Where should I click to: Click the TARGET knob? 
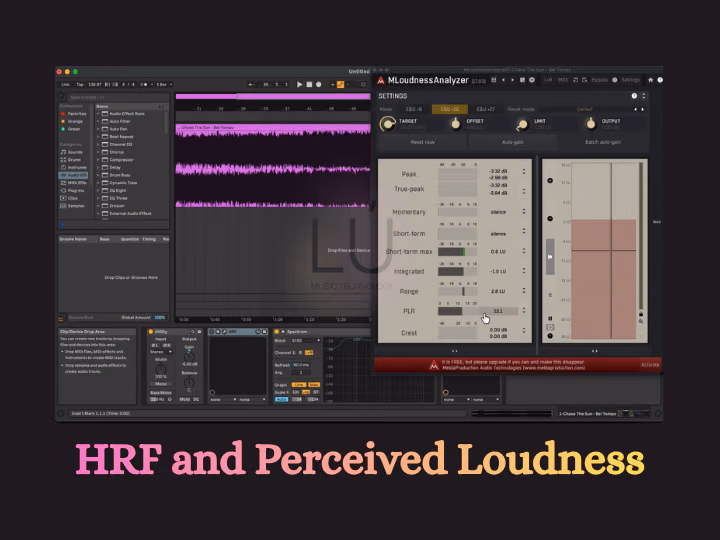coord(388,124)
